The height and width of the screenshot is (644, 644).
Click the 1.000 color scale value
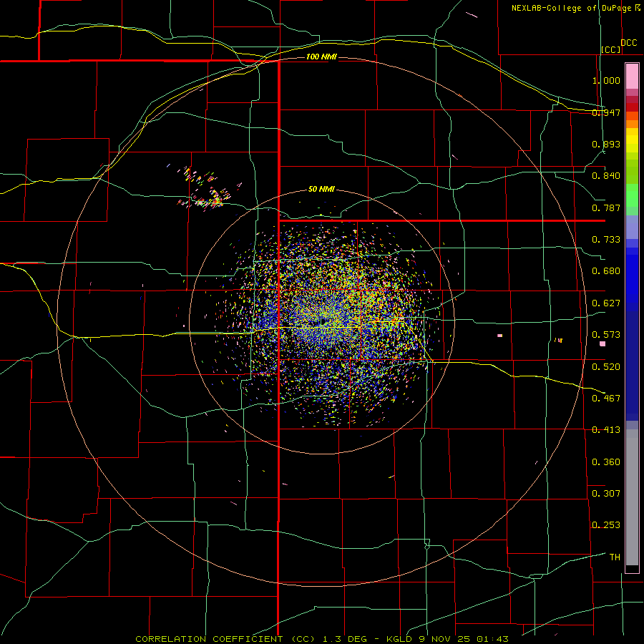pyautogui.click(x=606, y=80)
